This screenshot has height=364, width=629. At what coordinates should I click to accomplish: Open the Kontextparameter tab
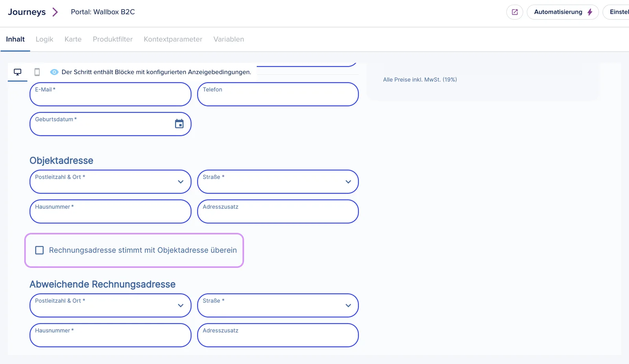click(x=173, y=39)
